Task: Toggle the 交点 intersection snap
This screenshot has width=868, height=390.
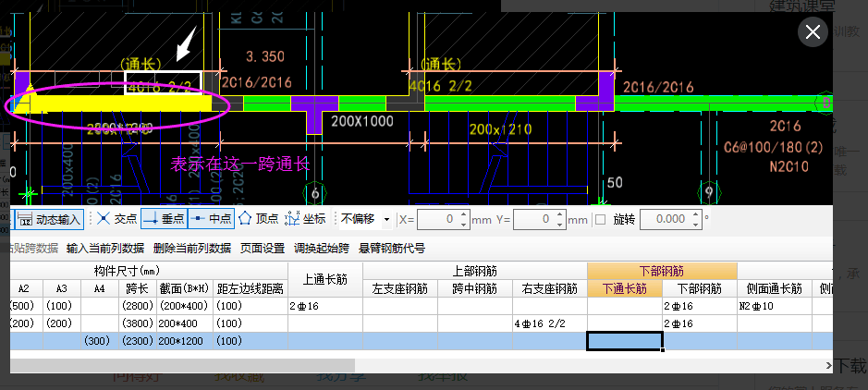Action: pyautogui.click(x=116, y=219)
